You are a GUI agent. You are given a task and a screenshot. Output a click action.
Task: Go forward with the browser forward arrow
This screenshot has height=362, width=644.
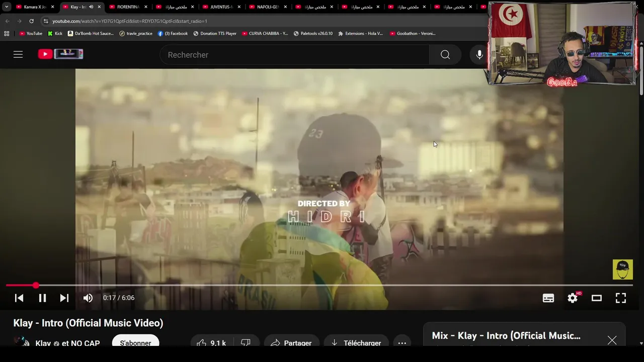(x=19, y=21)
